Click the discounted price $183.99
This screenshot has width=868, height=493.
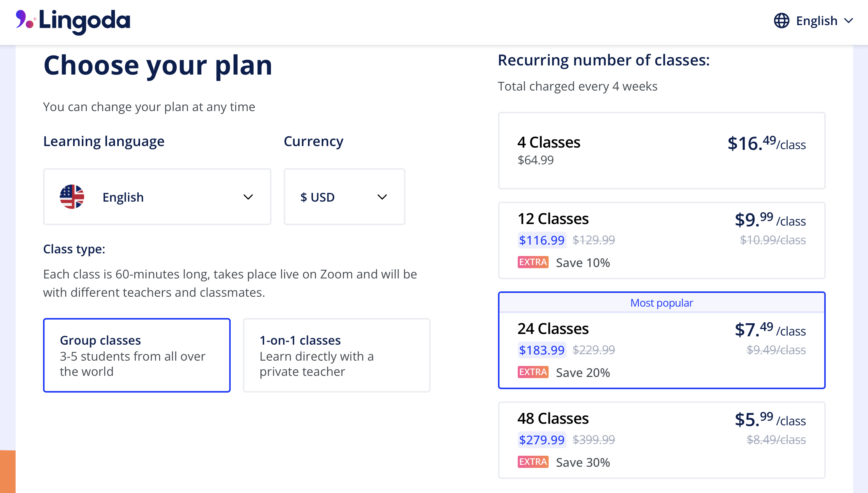tap(542, 350)
